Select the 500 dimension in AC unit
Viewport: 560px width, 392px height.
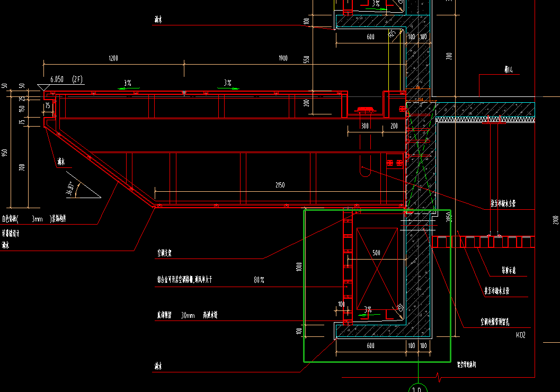tap(377, 253)
